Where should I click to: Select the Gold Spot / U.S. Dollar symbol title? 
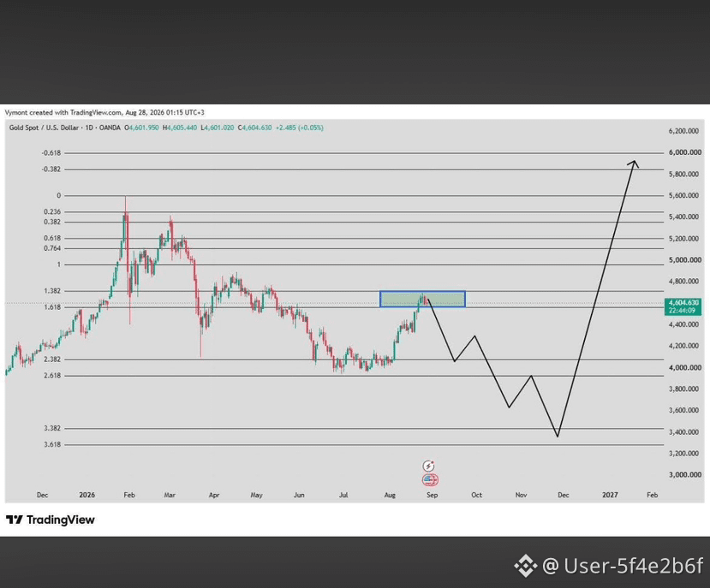(44, 128)
